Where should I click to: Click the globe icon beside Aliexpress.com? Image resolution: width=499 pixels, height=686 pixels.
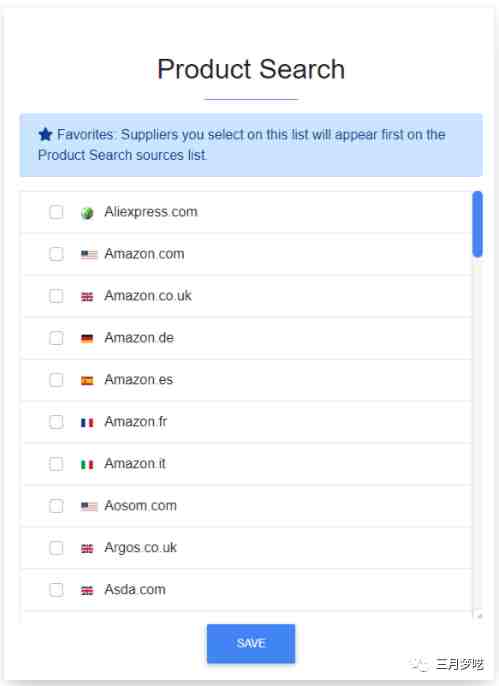pyautogui.click(x=87, y=213)
